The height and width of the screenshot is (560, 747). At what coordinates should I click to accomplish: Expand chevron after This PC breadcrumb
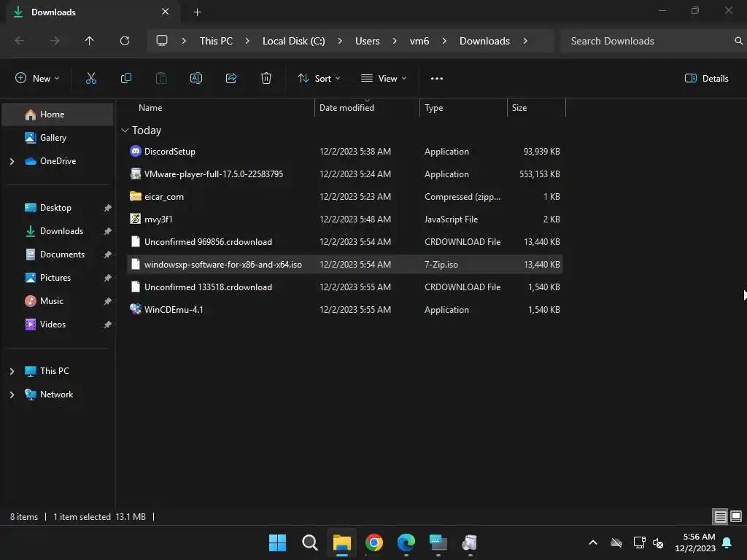click(247, 41)
